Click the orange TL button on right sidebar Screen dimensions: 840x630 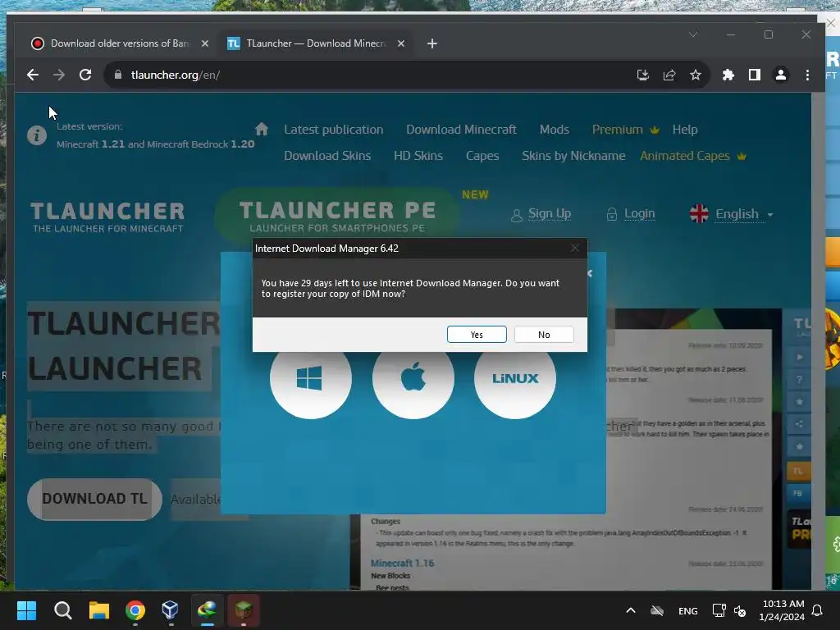(x=798, y=471)
